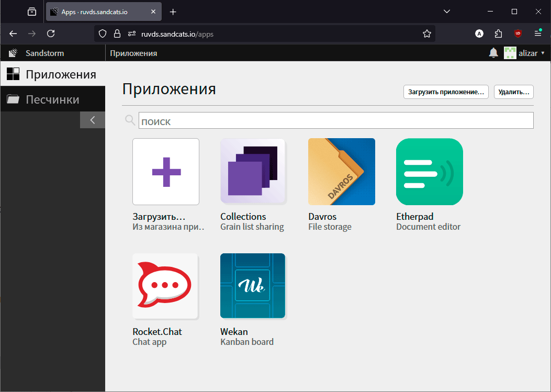This screenshot has width=551, height=392.
Task: List all tabs via chevron dropdown
Action: (447, 12)
